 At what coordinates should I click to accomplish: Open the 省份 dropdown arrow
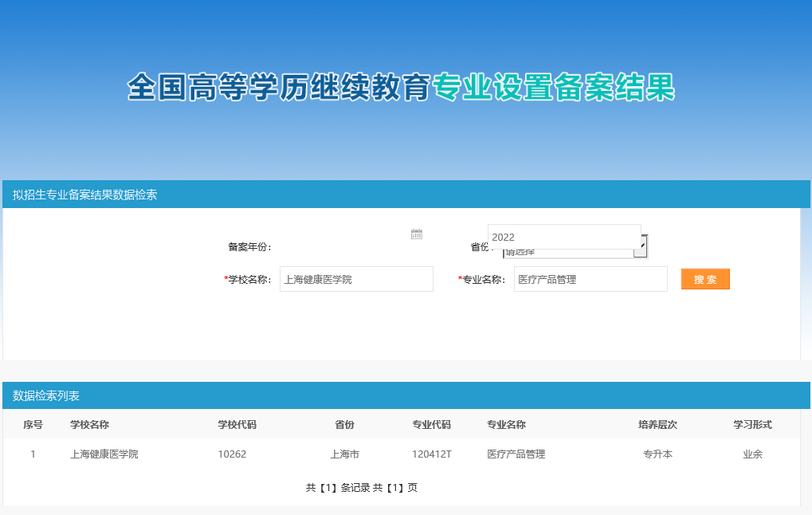pyautogui.click(x=642, y=250)
